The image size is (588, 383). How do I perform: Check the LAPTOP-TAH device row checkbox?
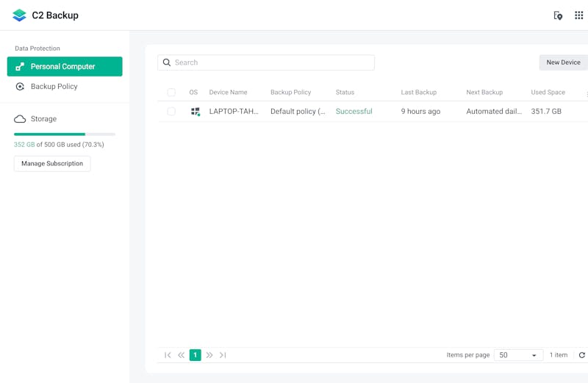click(x=171, y=112)
